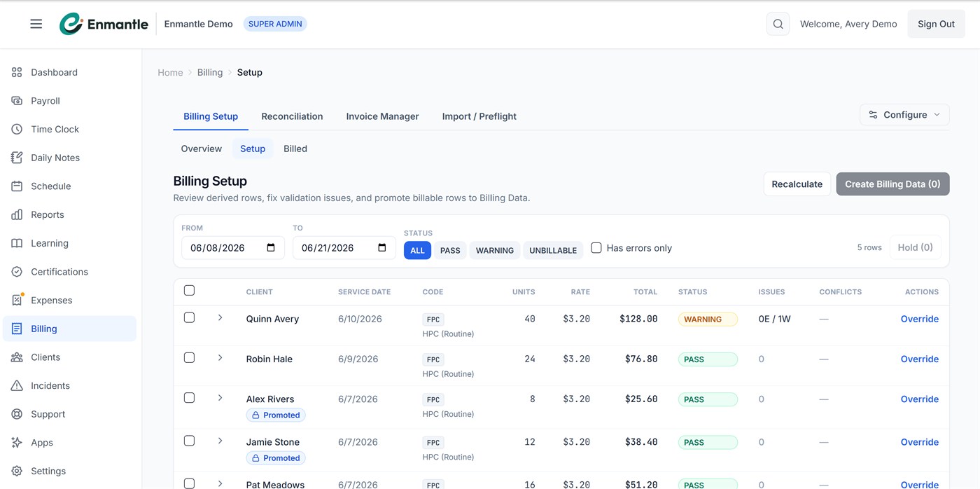Expand the Pat Meadows row
Image resolution: width=980 pixels, height=489 pixels.
(x=220, y=483)
